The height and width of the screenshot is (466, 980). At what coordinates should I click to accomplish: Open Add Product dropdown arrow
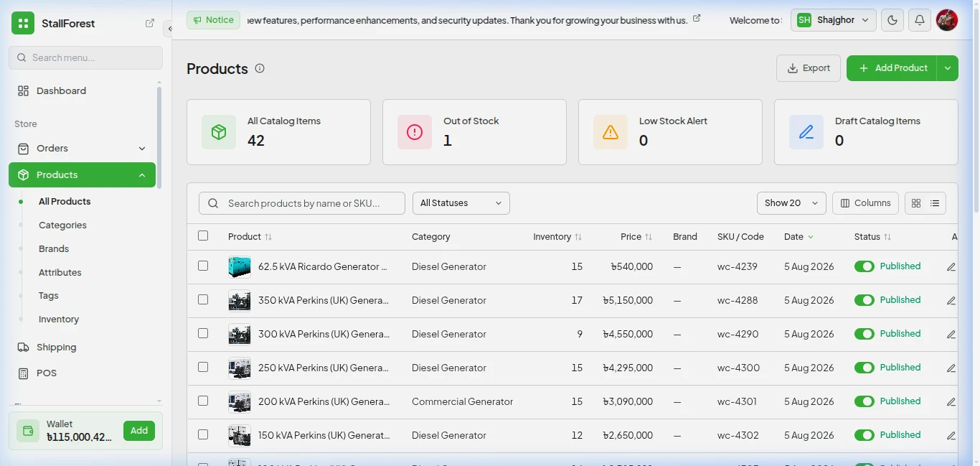pyautogui.click(x=948, y=68)
